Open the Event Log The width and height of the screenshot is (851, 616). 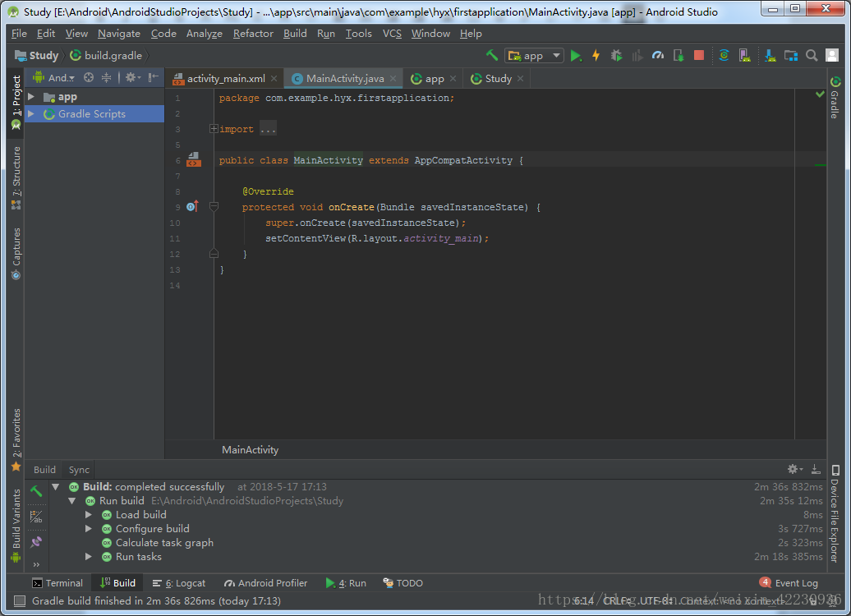(x=789, y=583)
